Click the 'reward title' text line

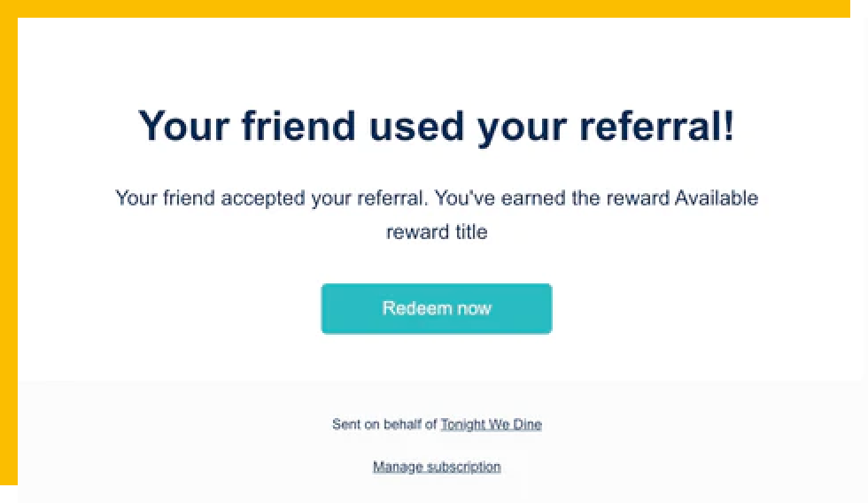click(x=437, y=233)
